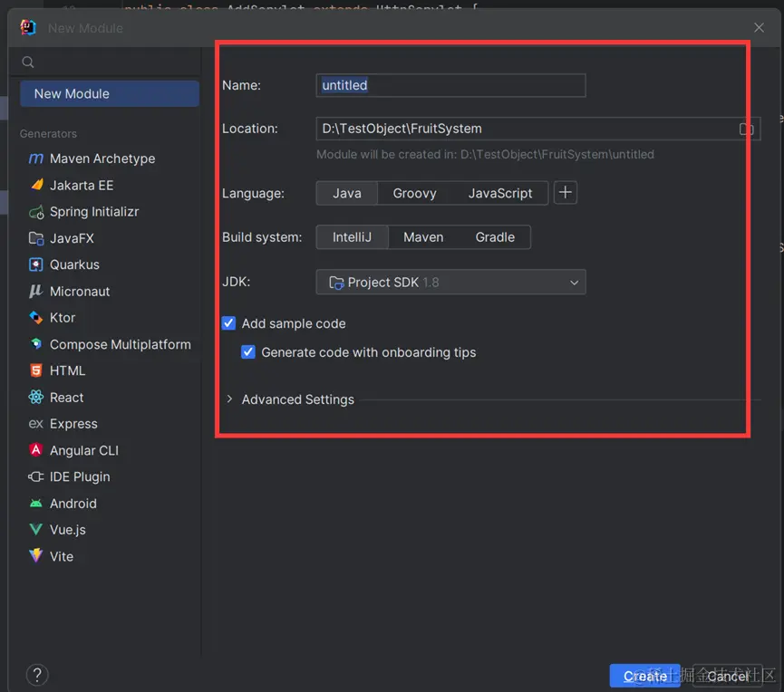This screenshot has width=784, height=692.
Task: Click the Quarkus generator icon
Action: pyautogui.click(x=36, y=264)
